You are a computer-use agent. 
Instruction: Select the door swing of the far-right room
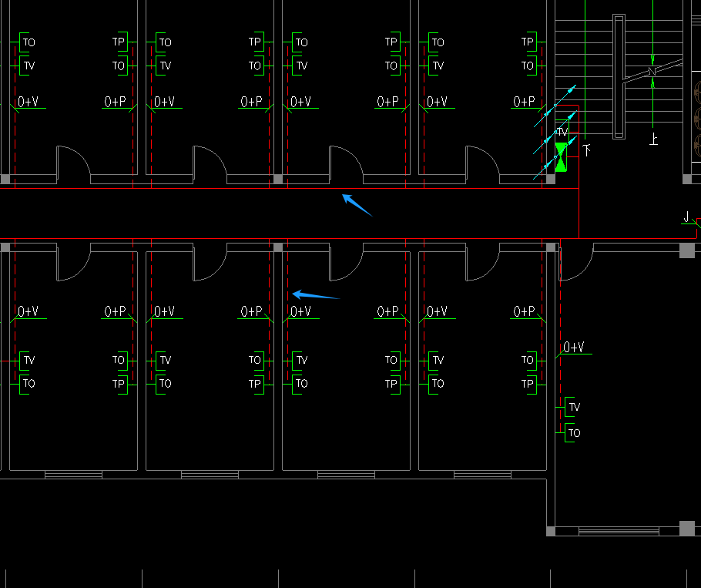[576, 262]
